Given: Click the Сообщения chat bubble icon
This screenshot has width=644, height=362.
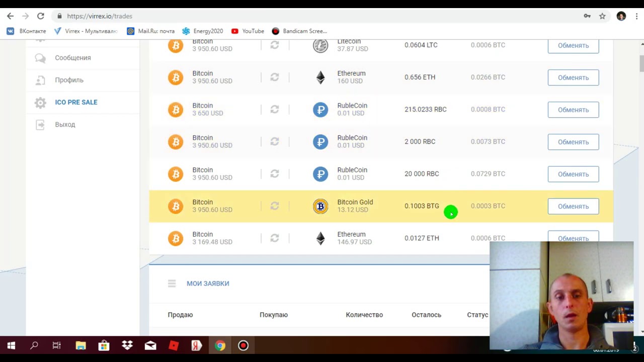Looking at the screenshot, I should 40,58.
